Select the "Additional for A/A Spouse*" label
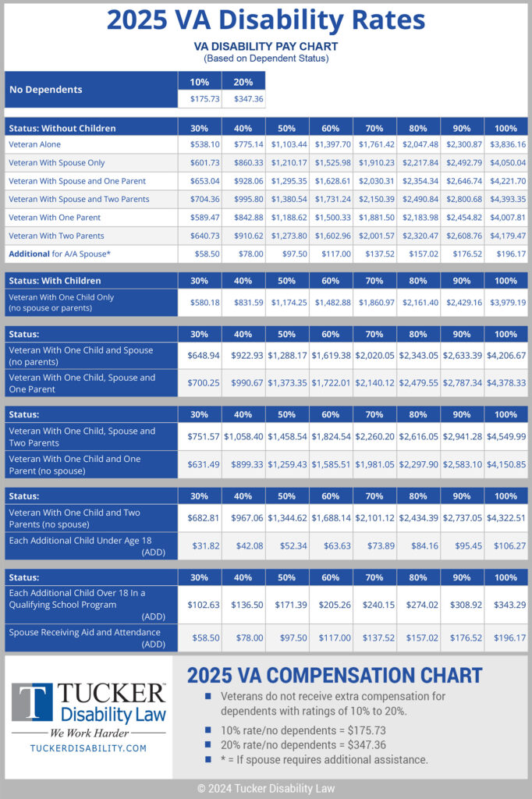 pos(59,254)
